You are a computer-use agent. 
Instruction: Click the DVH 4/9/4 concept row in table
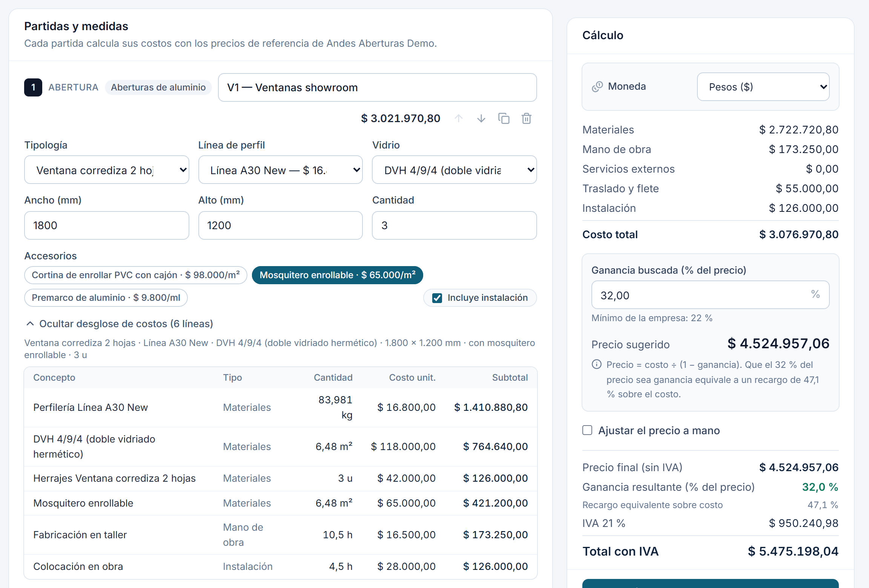pyautogui.click(x=281, y=447)
